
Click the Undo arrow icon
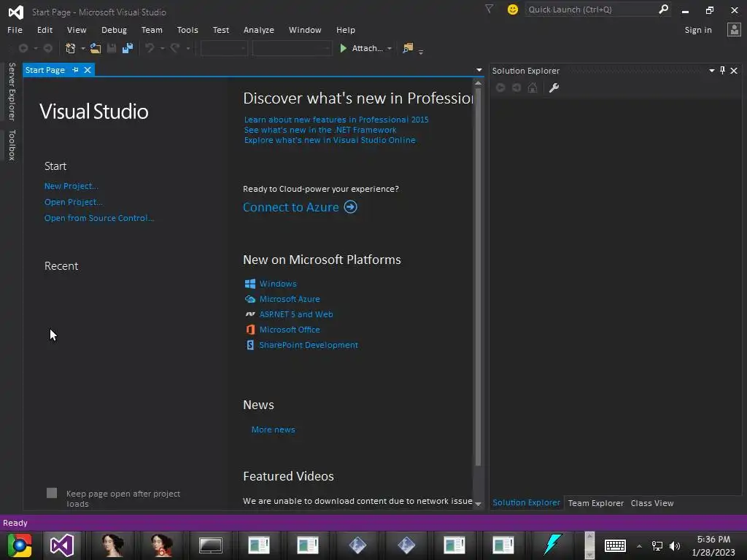[x=150, y=48]
